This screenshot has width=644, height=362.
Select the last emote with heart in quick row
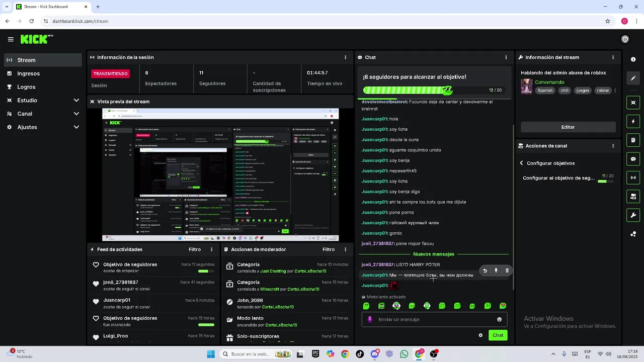(503, 306)
